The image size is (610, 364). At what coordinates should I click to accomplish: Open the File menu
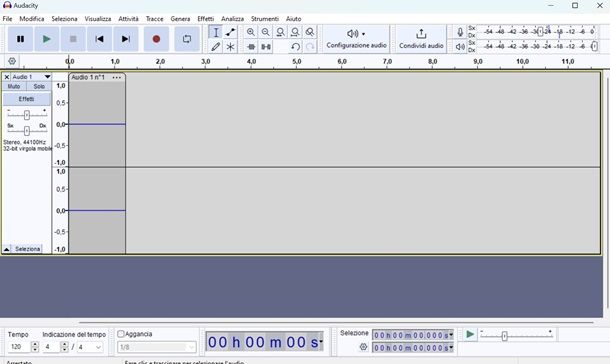click(x=7, y=19)
